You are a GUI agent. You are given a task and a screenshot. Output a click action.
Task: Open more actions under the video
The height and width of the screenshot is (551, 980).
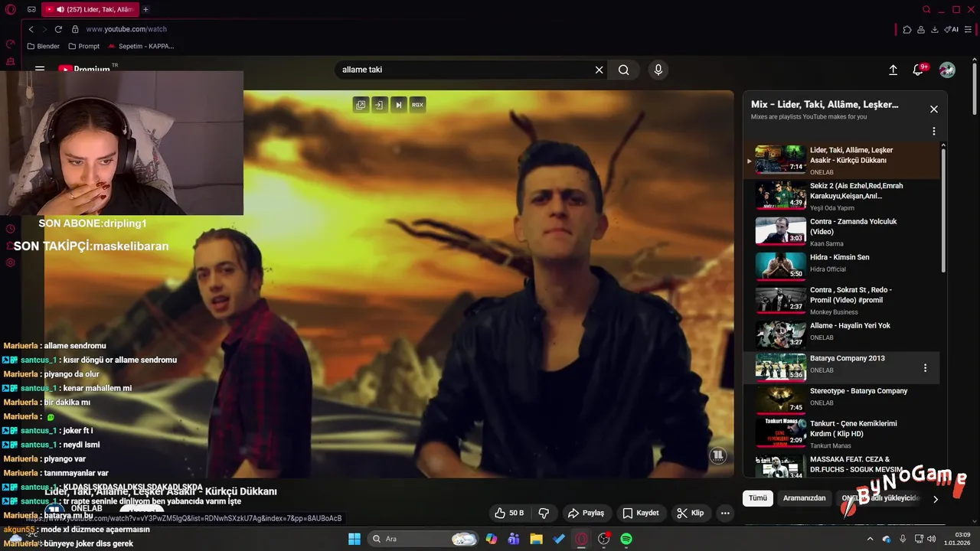[725, 513]
